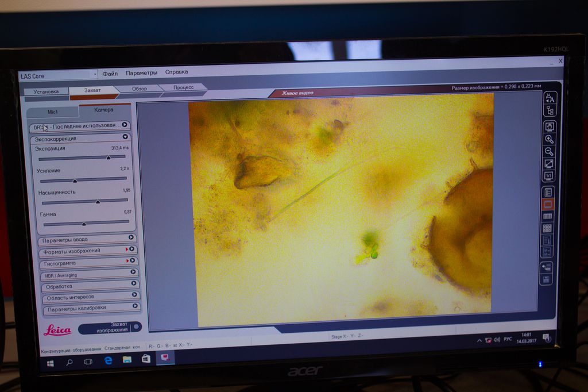Image resolution: width=588 pixels, height=392 pixels.
Task: Open the LAS Core dropdown
Action: tap(95, 75)
